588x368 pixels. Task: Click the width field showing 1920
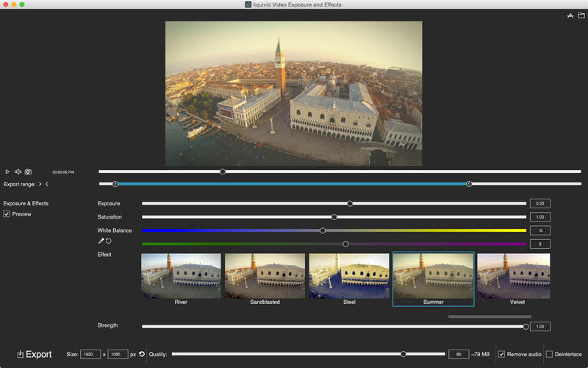coord(90,354)
